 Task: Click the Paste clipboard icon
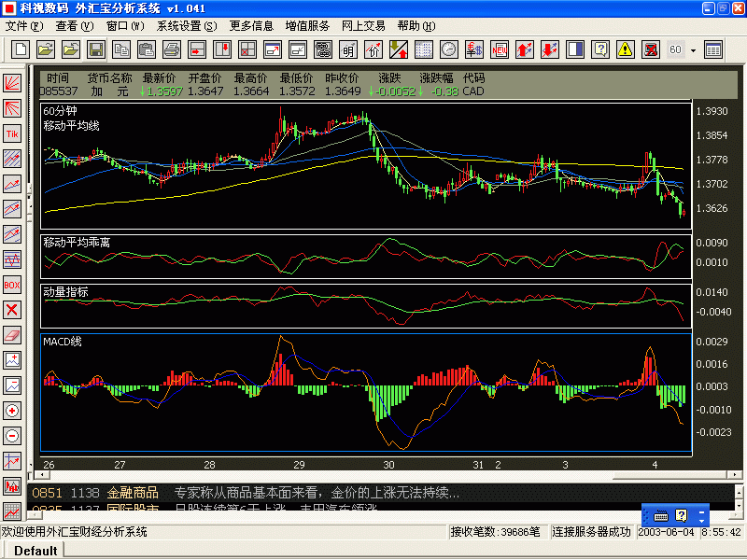147,49
